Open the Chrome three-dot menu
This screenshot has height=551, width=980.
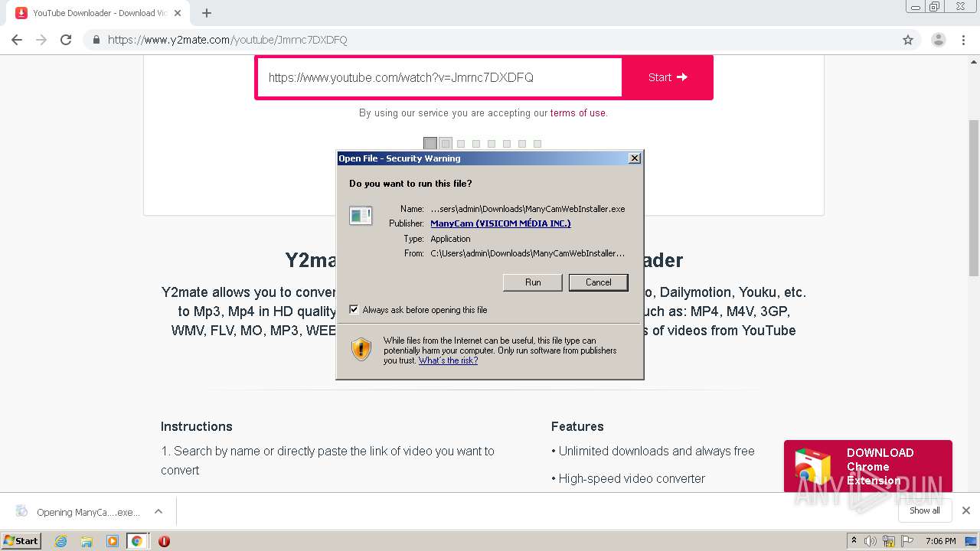[x=963, y=40]
